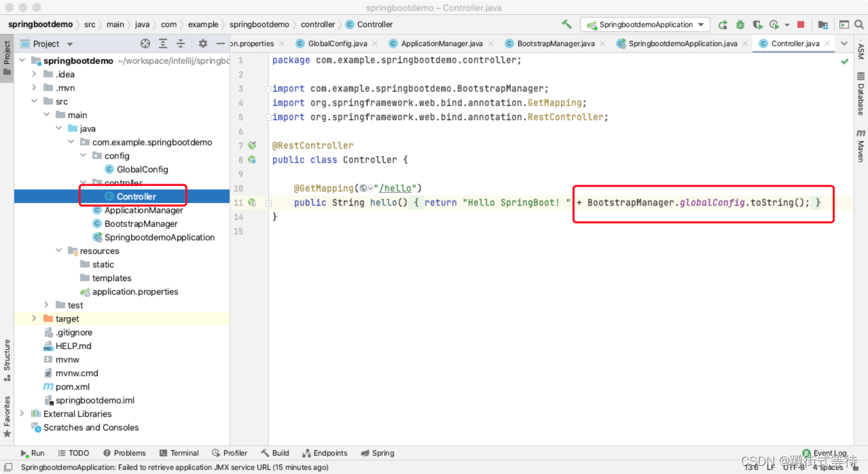Open the Database side tool window
The height and width of the screenshot is (474, 868).
(x=861, y=93)
